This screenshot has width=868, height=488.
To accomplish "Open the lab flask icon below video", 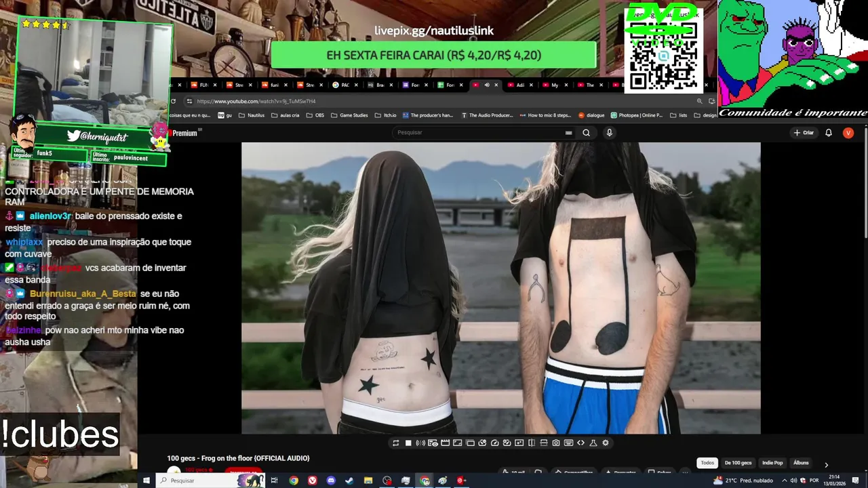I will click(593, 443).
